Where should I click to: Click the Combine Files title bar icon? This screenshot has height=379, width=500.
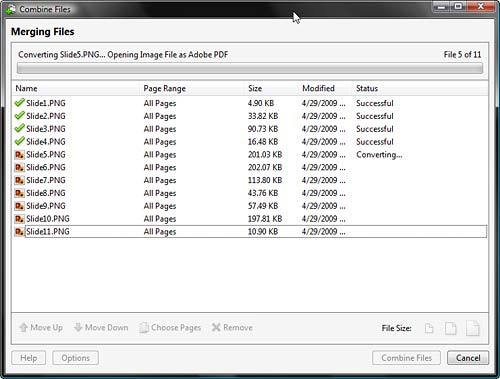(x=10, y=9)
